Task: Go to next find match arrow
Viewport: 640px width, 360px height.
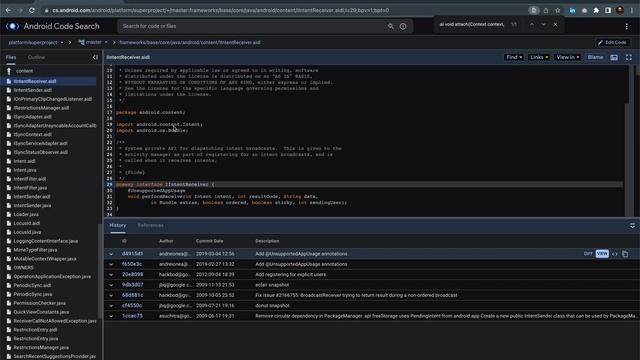Action: [x=543, y=24]
